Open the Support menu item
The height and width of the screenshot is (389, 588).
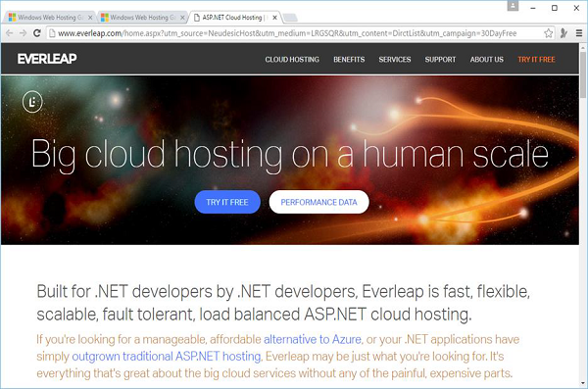coord(440,59)
